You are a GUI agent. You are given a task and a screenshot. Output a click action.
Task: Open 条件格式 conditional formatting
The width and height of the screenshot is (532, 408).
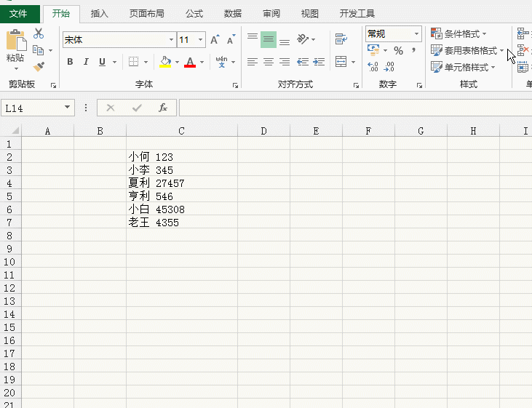(458, 33)
